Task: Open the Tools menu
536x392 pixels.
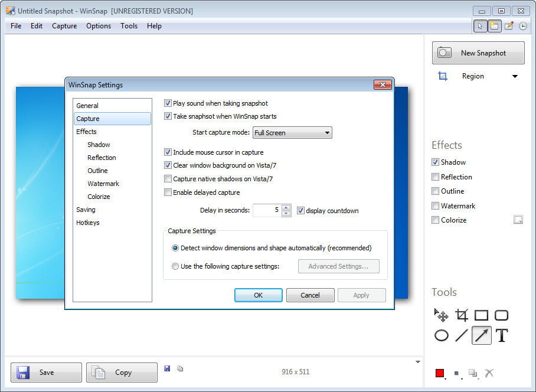Action: point(129,26)
